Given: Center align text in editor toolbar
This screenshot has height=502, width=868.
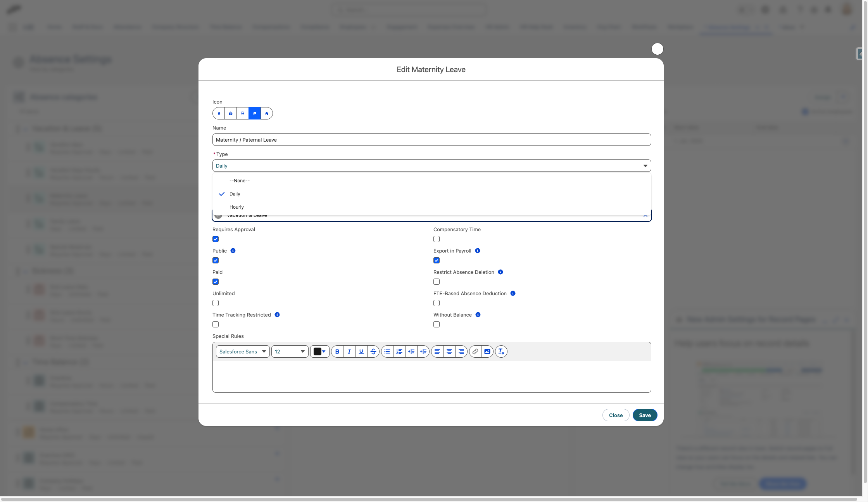Looking at the screenshot, I should [449, 351].
